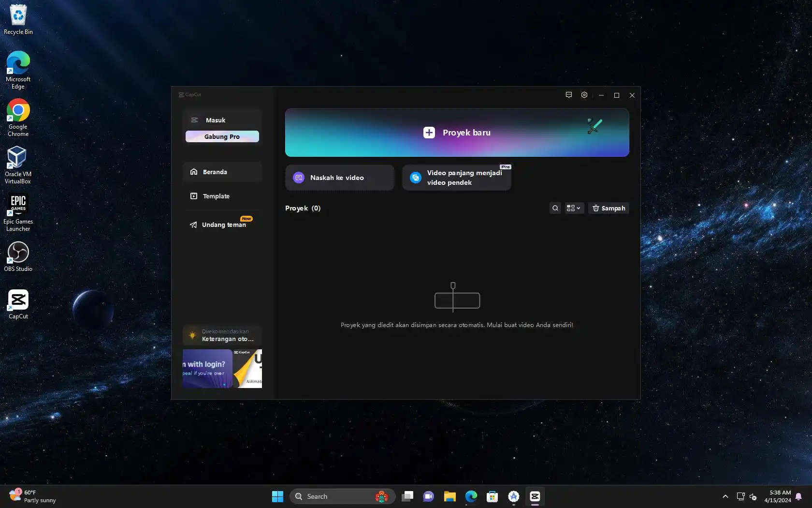The width and height of the screenshot is (812, 508).
Task: Click the CapCut taskbar icon
Action: click(535, 496)
